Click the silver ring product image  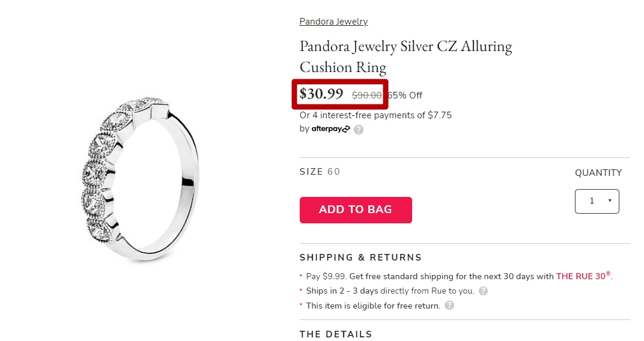141,179
